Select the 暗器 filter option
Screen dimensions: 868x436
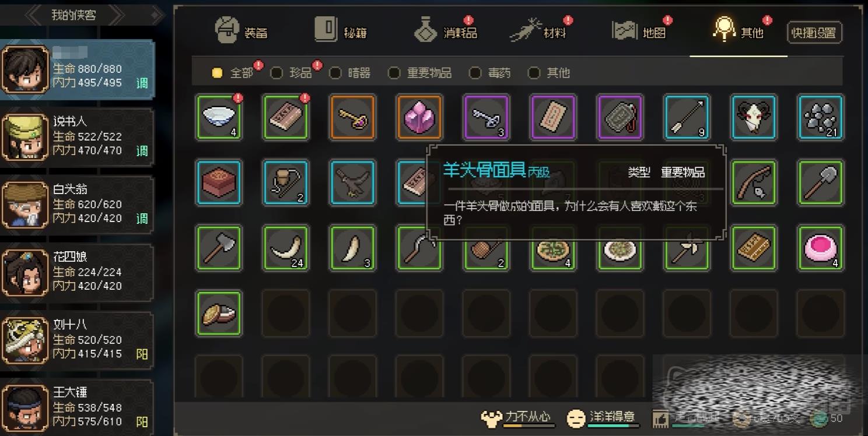[x=335, y=73]
